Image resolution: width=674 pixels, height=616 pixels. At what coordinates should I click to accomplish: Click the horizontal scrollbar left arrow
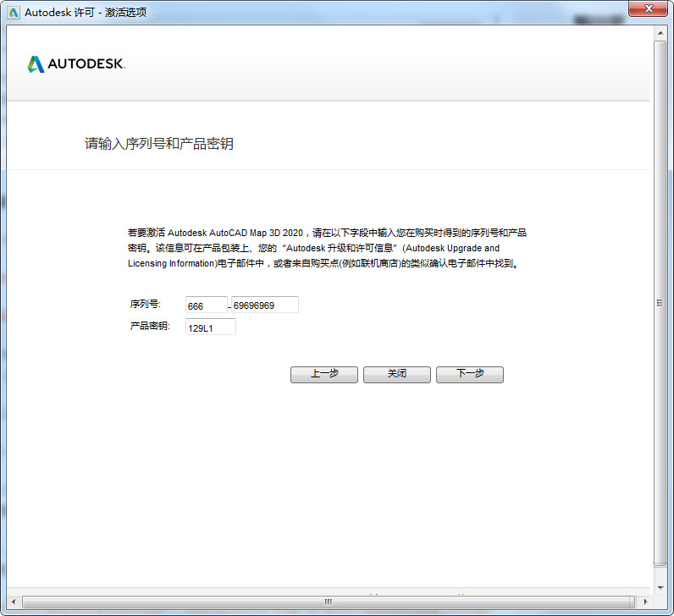click(x=14, y=602)
